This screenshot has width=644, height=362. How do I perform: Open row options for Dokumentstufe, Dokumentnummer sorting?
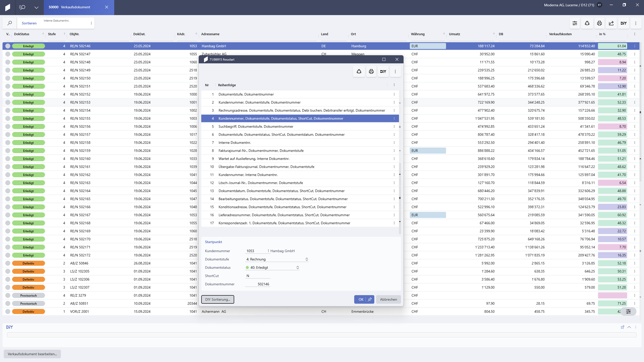[394, 94]
